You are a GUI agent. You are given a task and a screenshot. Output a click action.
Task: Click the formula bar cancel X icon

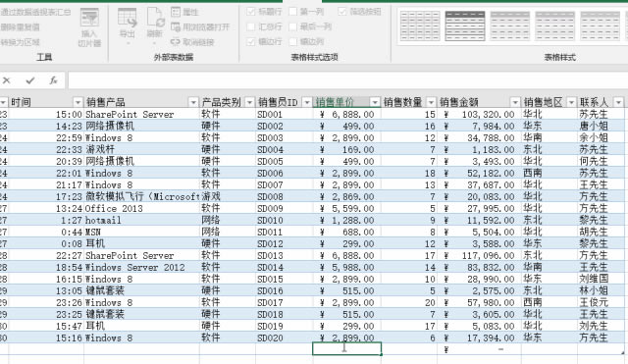(x=7, y=80)
